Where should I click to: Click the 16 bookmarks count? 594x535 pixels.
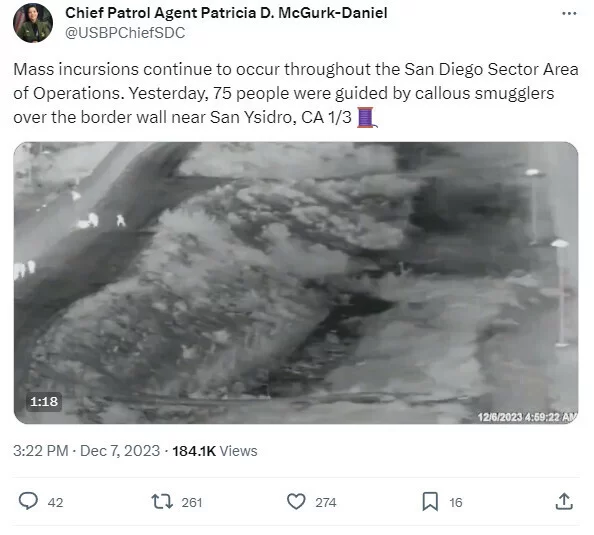pos(456,502)
